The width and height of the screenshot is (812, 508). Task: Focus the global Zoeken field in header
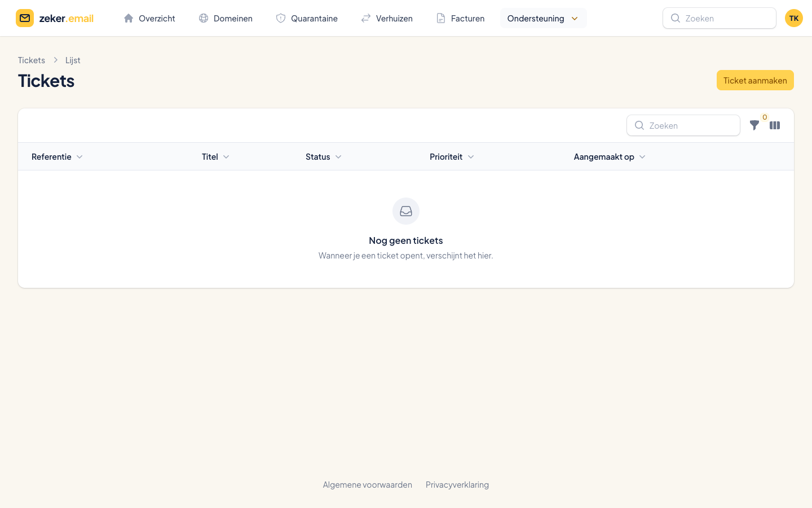click(720, 18)
